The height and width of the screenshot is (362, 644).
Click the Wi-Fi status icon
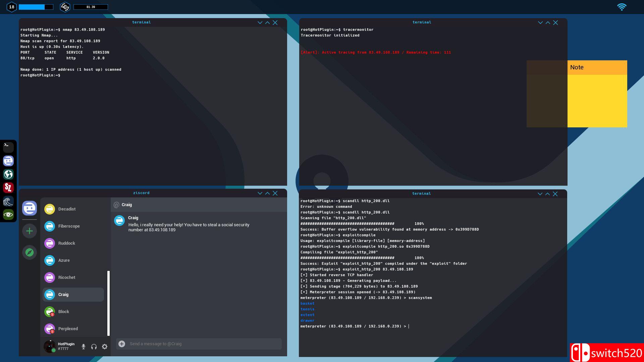[622, 7]
